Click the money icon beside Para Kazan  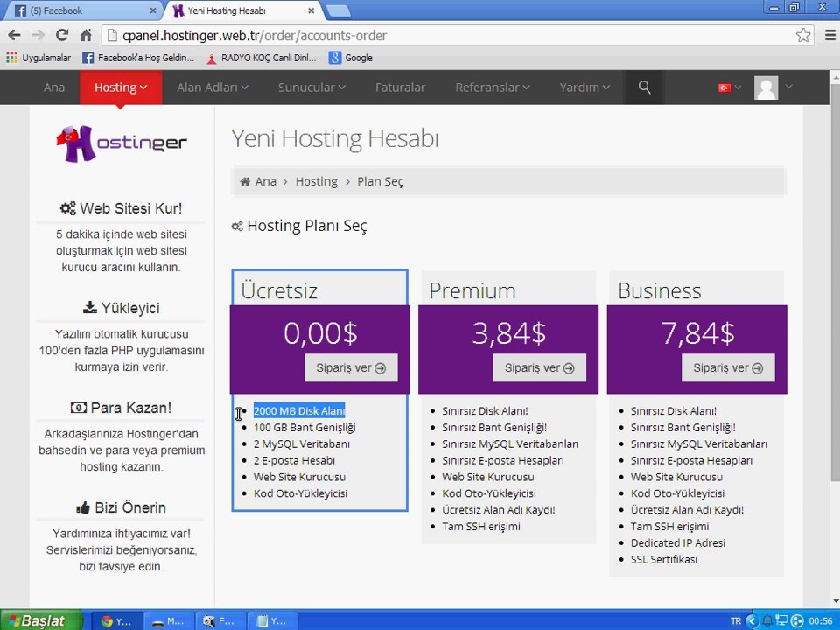point(78,408)
